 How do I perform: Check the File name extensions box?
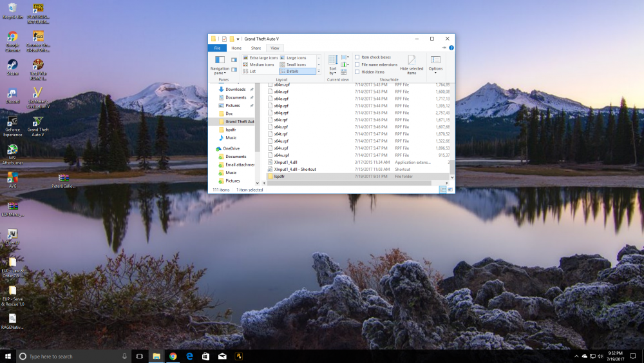click(x=357, y=64)
